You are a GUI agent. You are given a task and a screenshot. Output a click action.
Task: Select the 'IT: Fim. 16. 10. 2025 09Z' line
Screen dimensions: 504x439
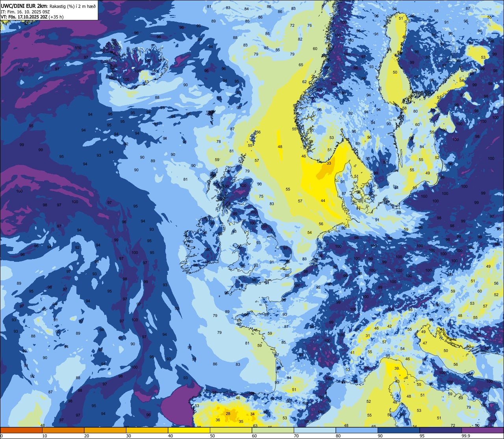pyautogui.click(x=25, y=12)
